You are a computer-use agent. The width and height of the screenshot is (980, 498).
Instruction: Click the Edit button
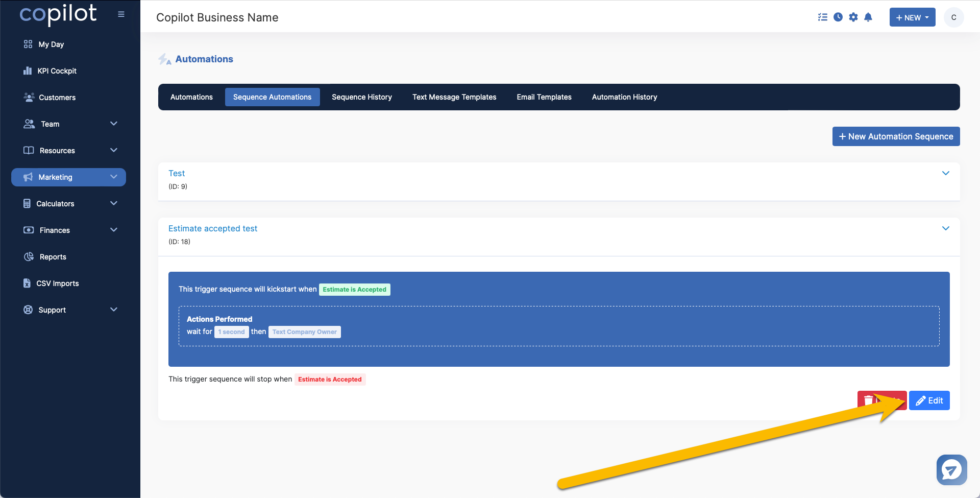click(x=929, y=400)
